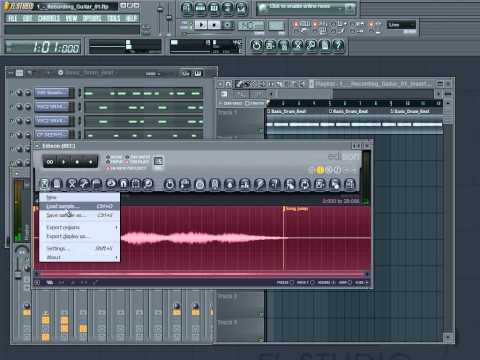Click the first channel name button

click(x=52, y=93)
